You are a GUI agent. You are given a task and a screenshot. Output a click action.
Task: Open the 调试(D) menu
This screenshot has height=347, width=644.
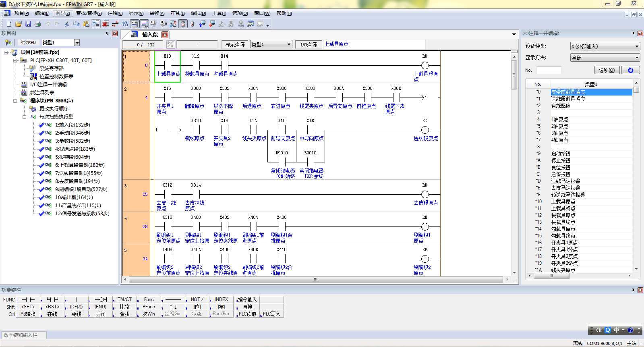pyautogui.click(x=198, y=13)
